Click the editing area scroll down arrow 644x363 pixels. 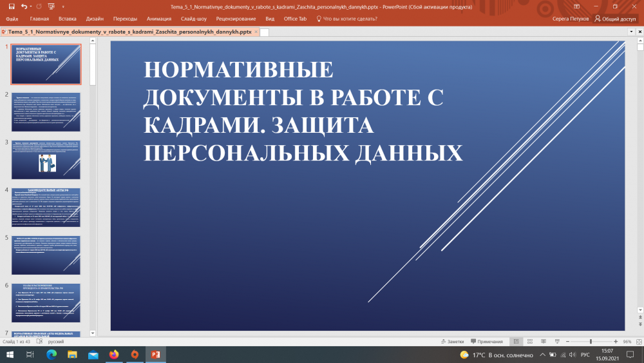[x=640, y=310]
